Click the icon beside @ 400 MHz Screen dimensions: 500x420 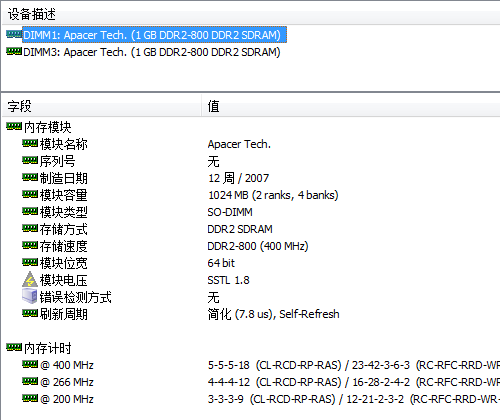click(x=30, y=364)
